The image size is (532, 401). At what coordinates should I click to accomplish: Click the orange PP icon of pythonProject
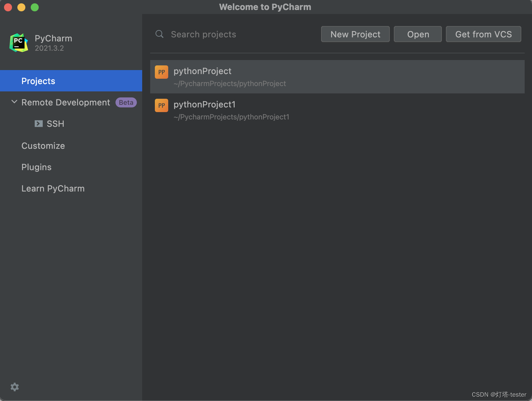click(x=162, y=72)
